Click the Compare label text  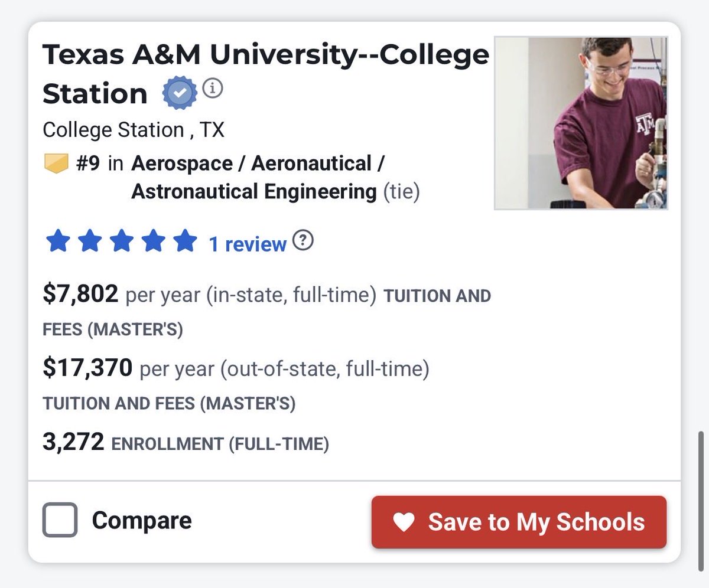coord(142,521)
